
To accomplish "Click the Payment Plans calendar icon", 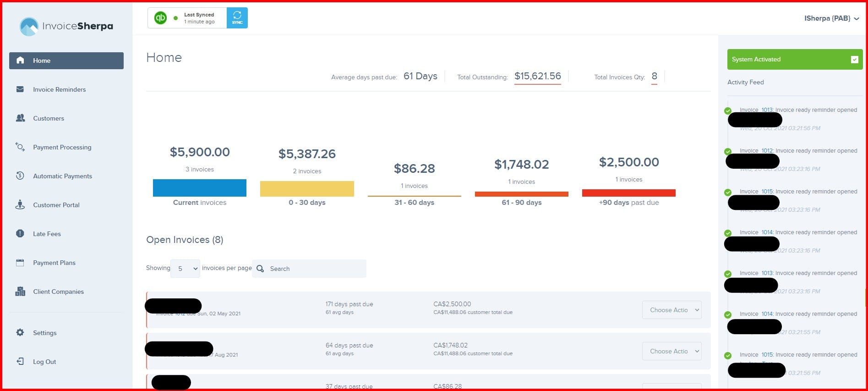I will [20, 263].
